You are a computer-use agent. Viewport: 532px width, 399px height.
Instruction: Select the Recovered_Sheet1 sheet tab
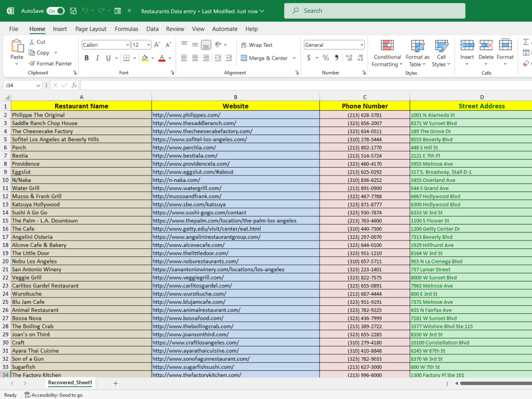(70, 383)
